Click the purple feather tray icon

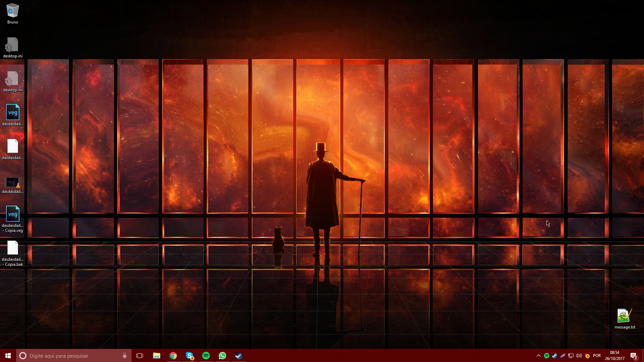pos(563,356)
